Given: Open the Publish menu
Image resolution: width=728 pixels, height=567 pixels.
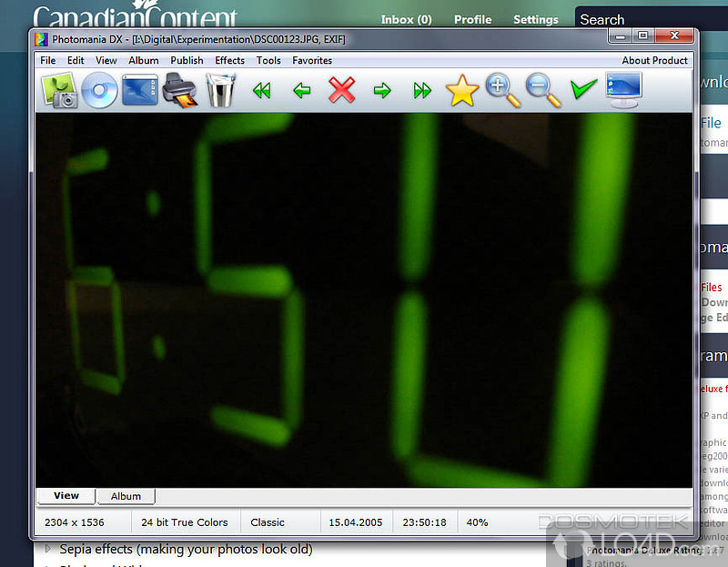Looking at the screenshot, I should (187, 60).
